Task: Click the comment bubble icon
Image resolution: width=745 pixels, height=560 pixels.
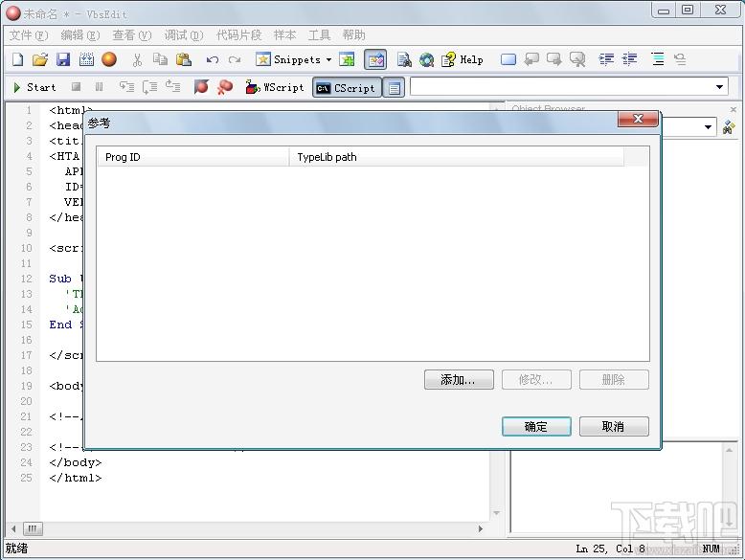Action: tap(531, 59)
